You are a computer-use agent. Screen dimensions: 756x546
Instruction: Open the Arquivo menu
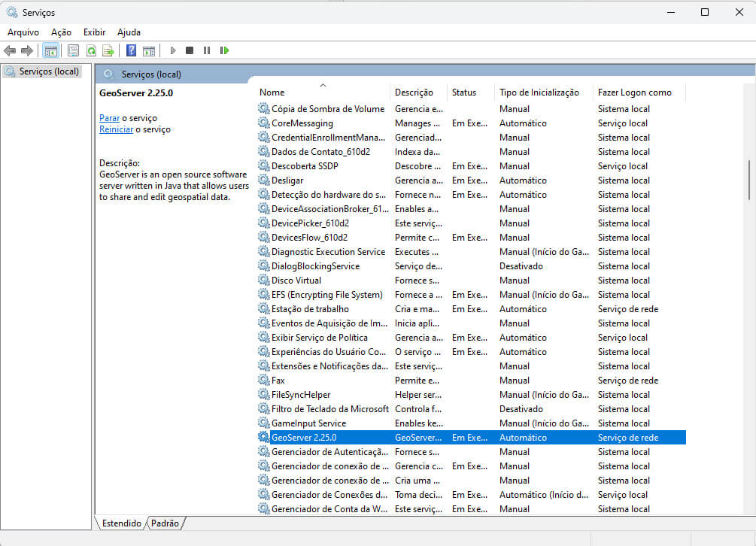[23, 32]
